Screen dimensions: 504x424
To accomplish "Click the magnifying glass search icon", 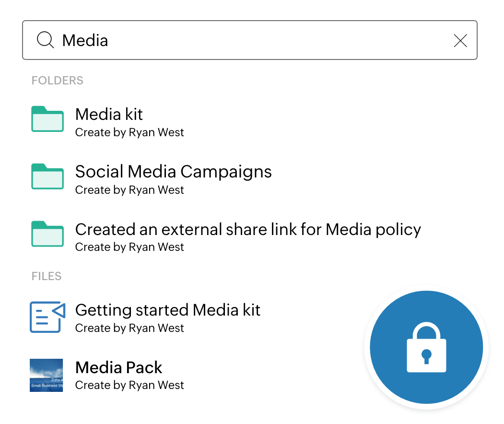I will pos(46,40).
